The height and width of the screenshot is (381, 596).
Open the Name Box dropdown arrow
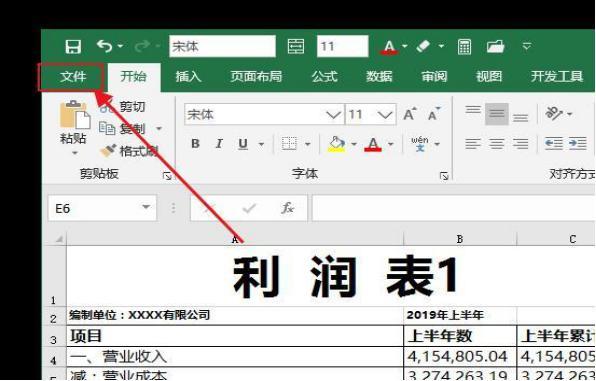(146, 208)
